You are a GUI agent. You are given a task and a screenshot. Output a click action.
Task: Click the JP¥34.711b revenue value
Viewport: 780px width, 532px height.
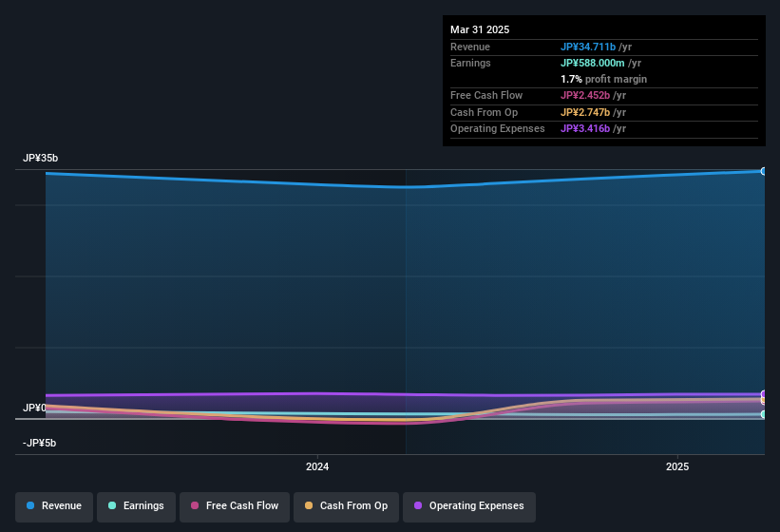tap(588, 47)
